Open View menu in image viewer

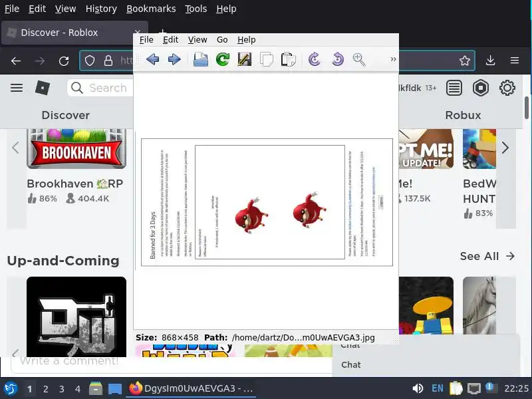pyautogui.click(x=198, y=40)
